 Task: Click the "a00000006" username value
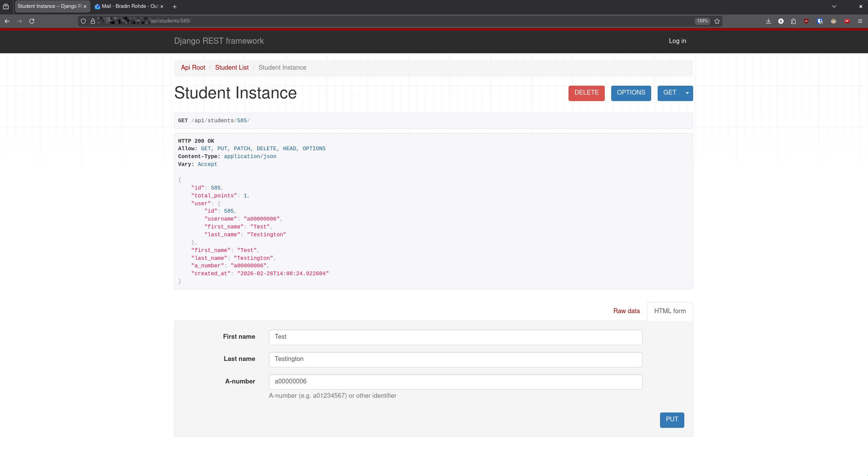tap(262, 219)
